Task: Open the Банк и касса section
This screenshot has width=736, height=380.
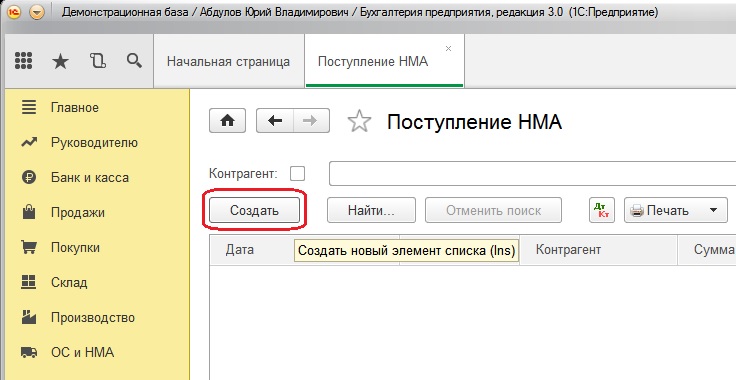Action: 90,178
